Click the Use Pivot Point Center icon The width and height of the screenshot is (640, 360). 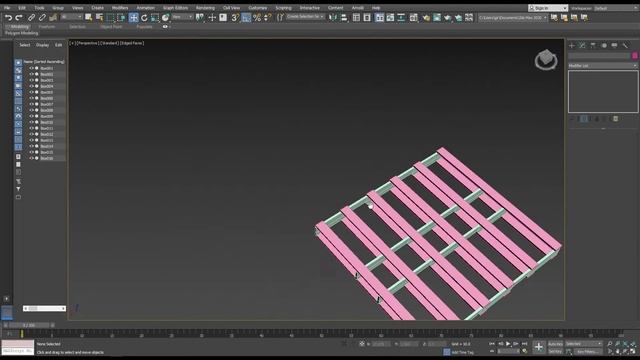click(x=200, y=18)
